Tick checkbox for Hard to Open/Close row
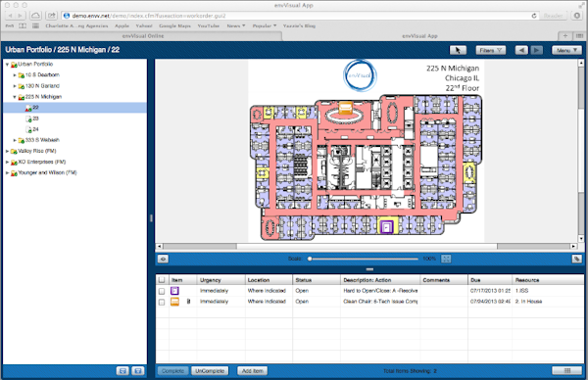This screenshot has height=380, width=588. [162, 291]
